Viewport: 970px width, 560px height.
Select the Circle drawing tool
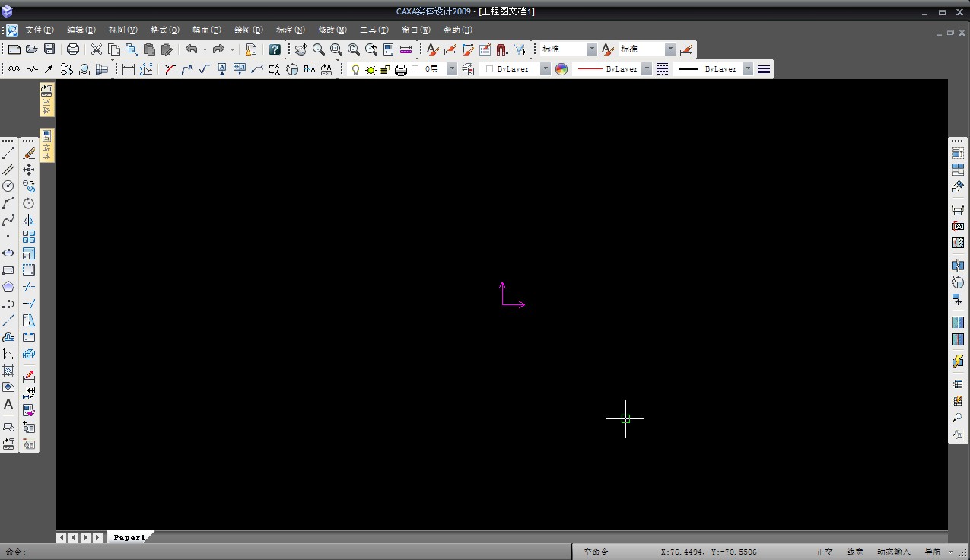point(8,186)
